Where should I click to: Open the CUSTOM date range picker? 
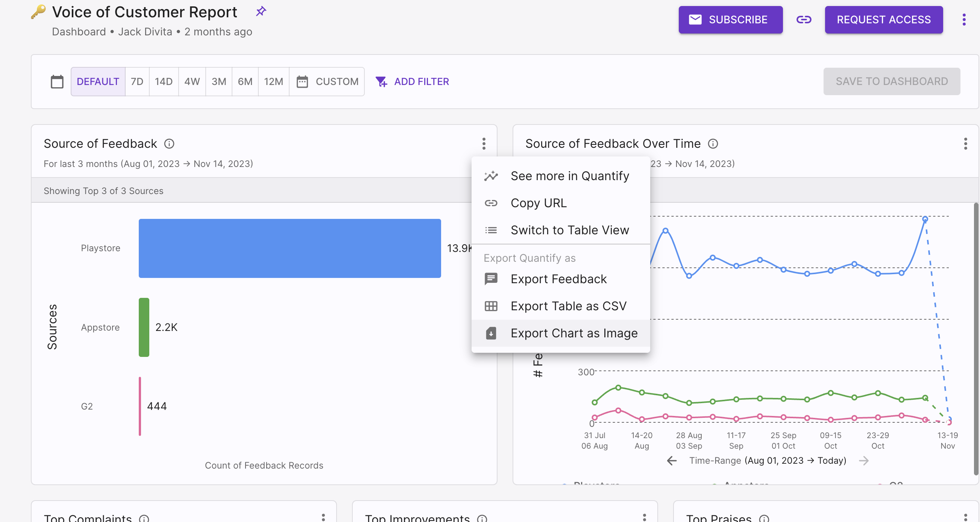click(x=327, y=81)
